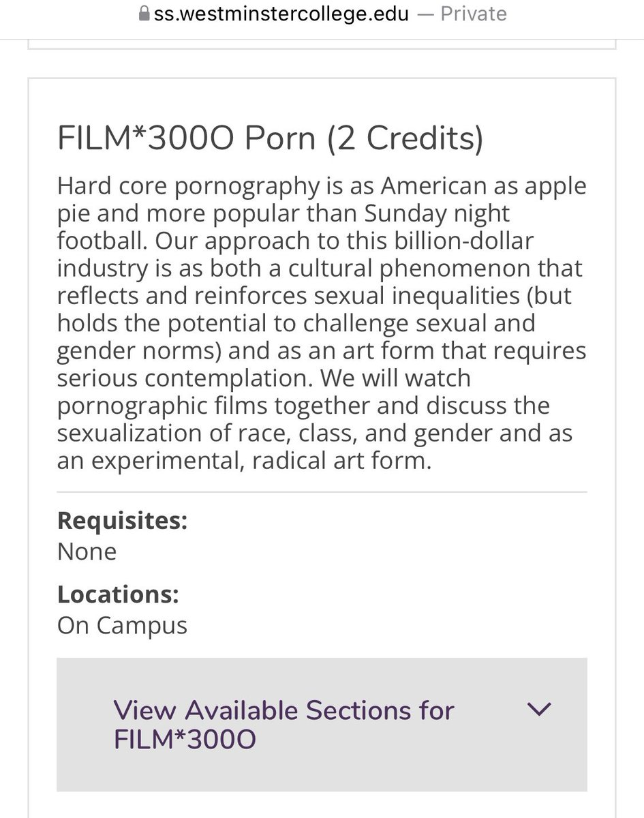Click '(2 Credits)' in the course title
This screenshot has width=644, height=818.
tap(405, 138)
